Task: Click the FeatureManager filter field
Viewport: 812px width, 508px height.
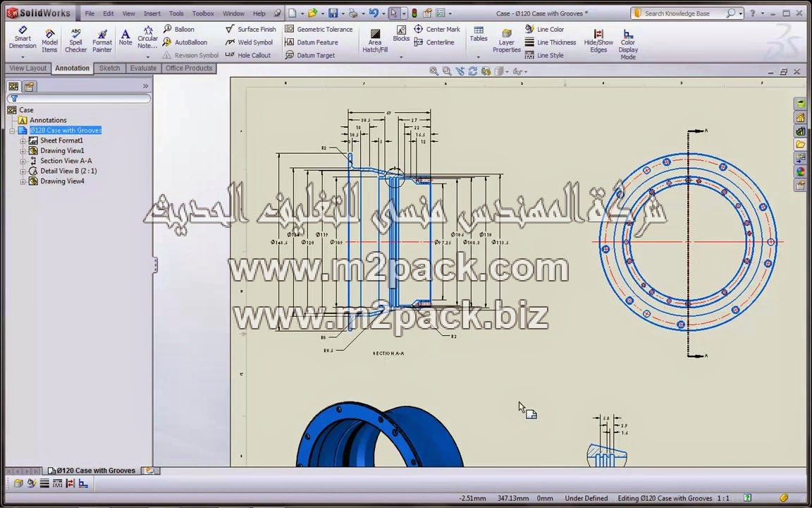Action: point(79,98)
